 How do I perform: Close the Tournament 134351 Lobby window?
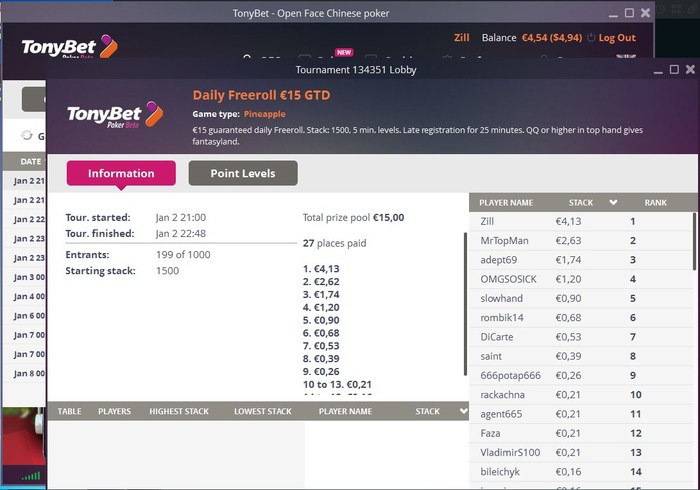coord(689,69)
